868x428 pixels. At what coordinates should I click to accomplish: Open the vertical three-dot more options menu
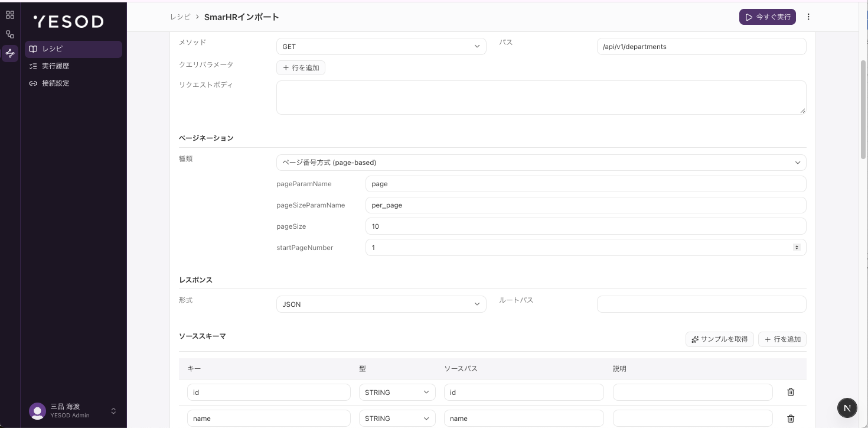(808, 17)
